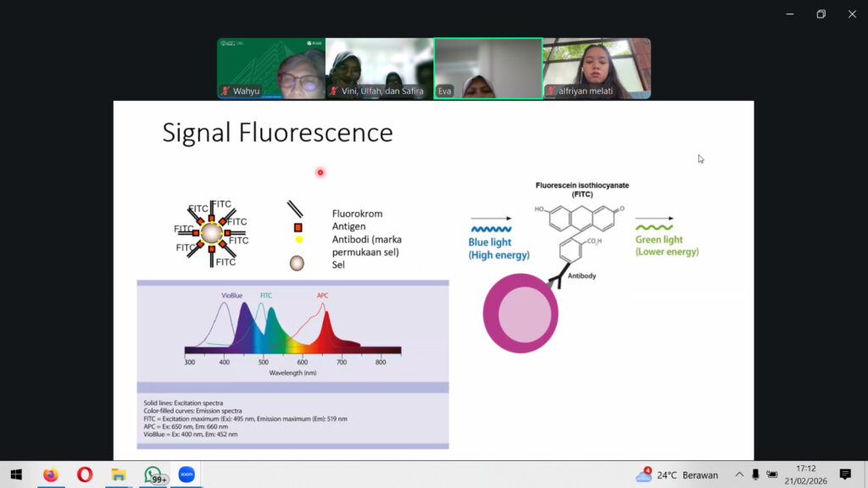Open the Windows notification center
This screenshot has width=868, height=488.
pyautogui.click(x=845, y=474)
